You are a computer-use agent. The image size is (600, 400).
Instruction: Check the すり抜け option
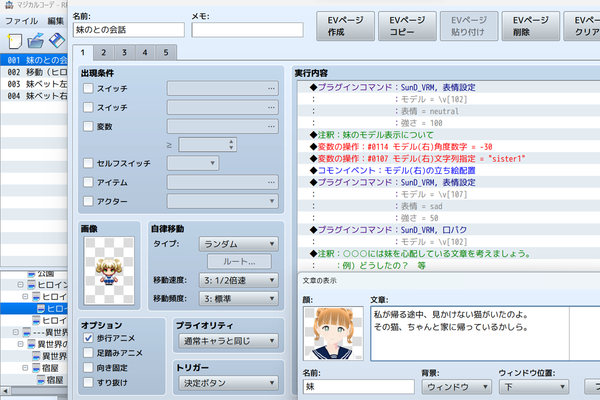point(88,382)
